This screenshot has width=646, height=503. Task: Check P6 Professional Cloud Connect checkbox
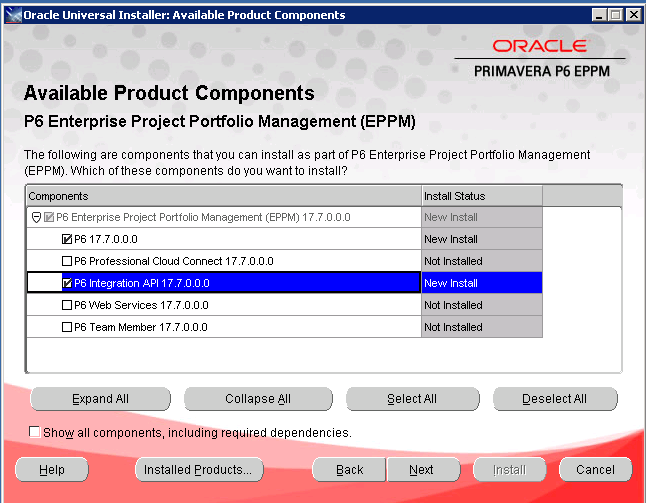click(x=67, y=261)
